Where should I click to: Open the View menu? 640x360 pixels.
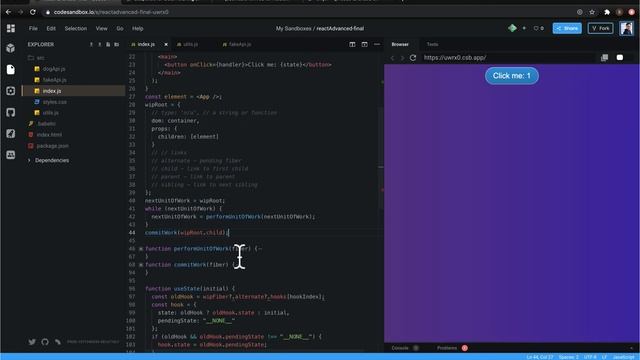pos(102,29)
